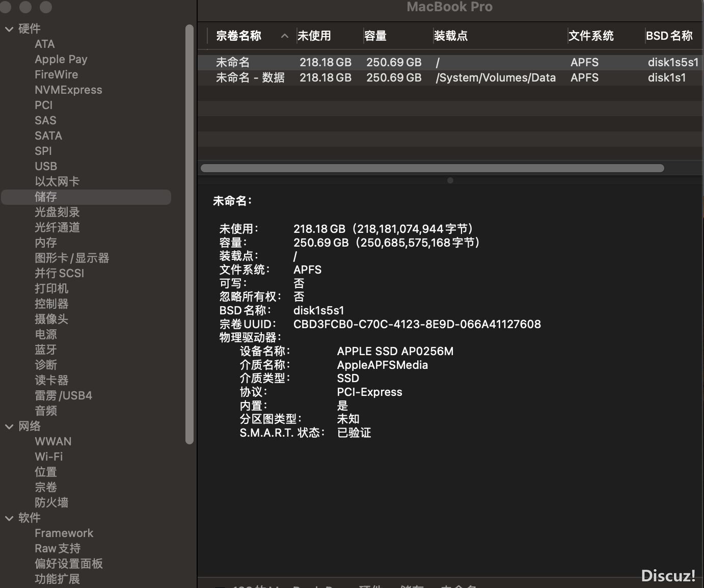This screenshot has width=704, height=588.
Task: Select 并行 SCSI in the sidebar
Action: [x=60, y=274]
